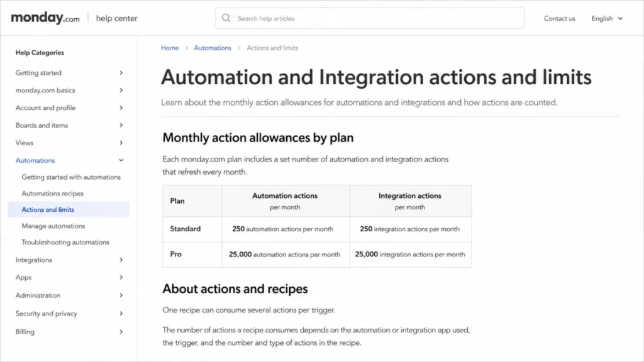644x362 pixels.
Task: Open Account and profile category
Action: click(x=45, y=107)
